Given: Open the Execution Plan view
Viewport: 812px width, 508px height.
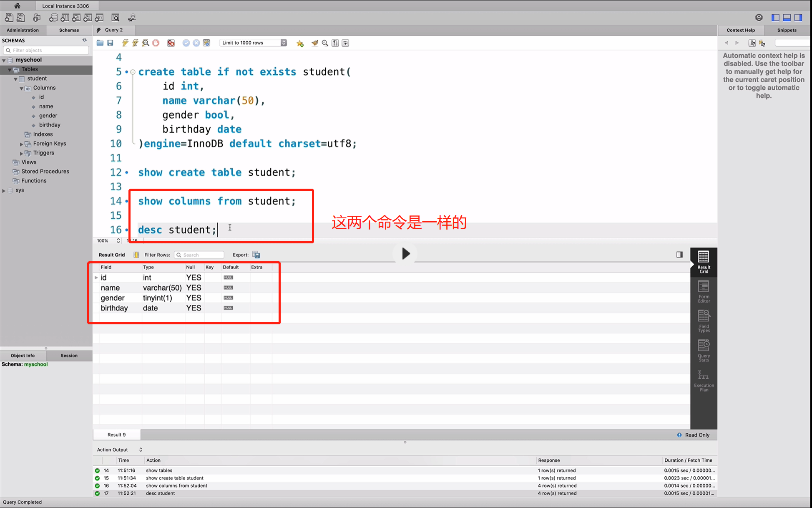Looking at the screenshot, I should click(x=704, y=380).
